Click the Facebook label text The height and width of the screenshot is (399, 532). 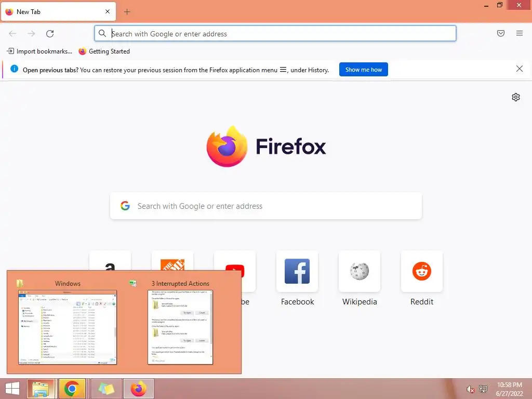[x=298, y=302]
